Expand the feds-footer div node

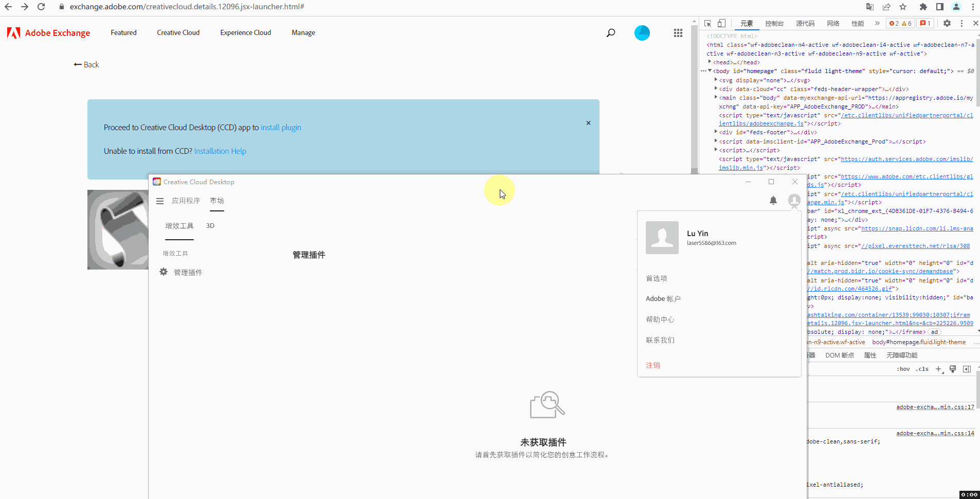[716, 132]
